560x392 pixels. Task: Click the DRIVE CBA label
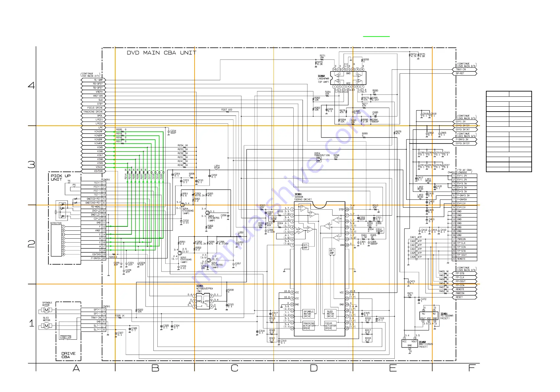[x=68, y=355]
